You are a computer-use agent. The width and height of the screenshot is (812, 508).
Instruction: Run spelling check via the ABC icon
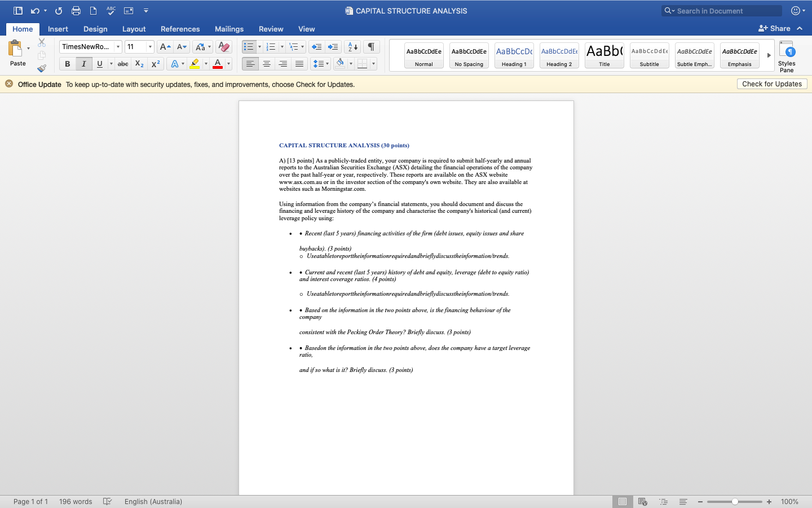click(x=111, y=10)
